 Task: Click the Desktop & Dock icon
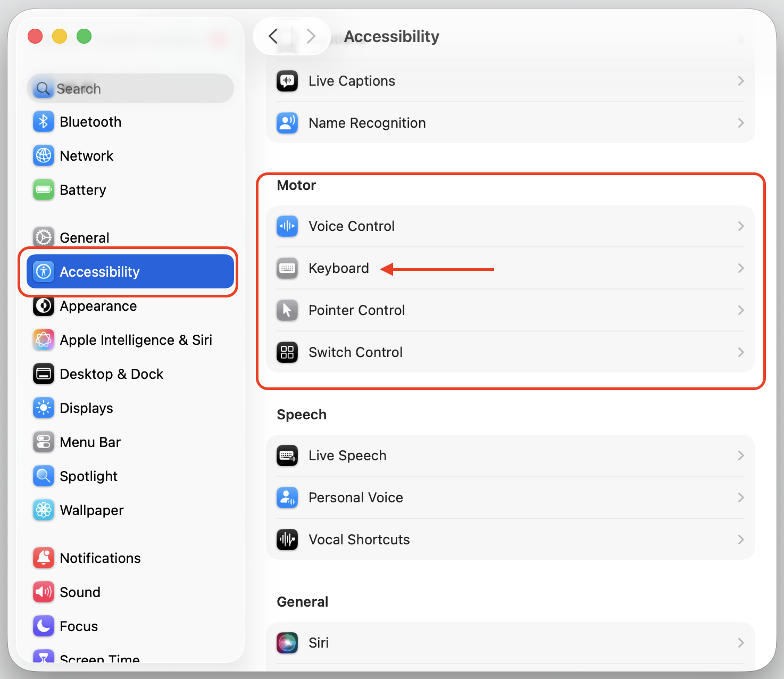click(44, 374)
